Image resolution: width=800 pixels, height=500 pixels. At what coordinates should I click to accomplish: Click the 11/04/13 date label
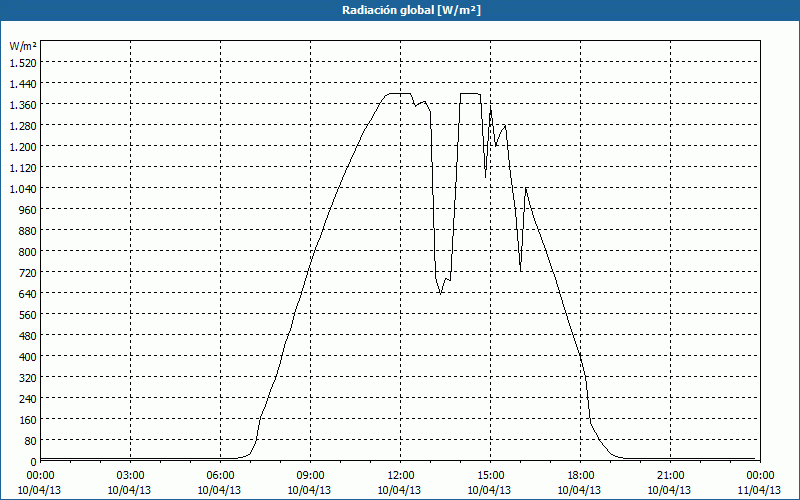tap(759, 490)
